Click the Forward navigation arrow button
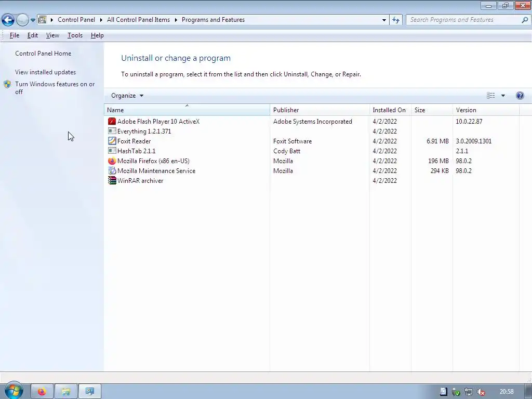532x399 pixels. [22, 20]
